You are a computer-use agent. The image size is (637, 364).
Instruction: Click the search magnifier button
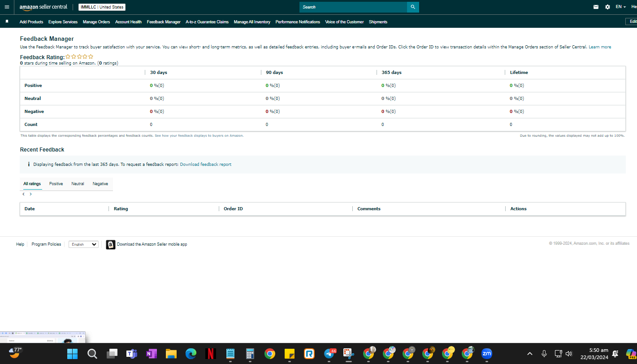point(413,7)
